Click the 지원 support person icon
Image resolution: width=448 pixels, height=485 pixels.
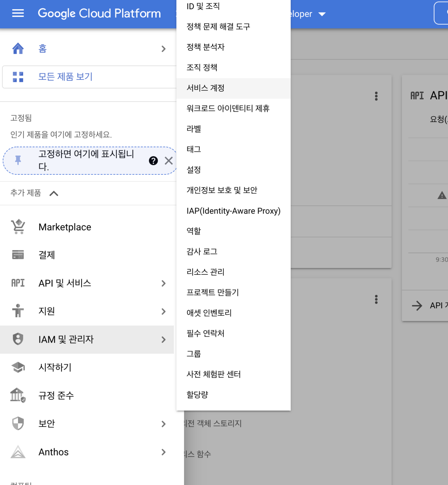pos(18,311)
